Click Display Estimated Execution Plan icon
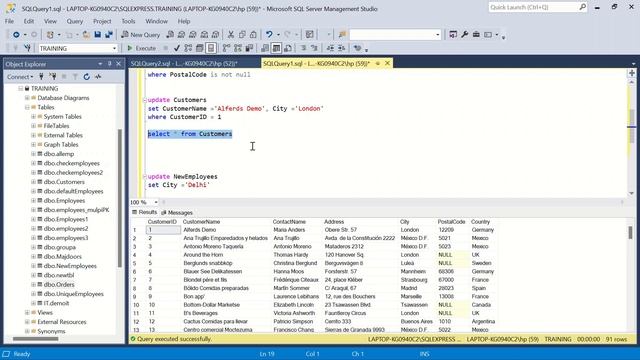 188,48
